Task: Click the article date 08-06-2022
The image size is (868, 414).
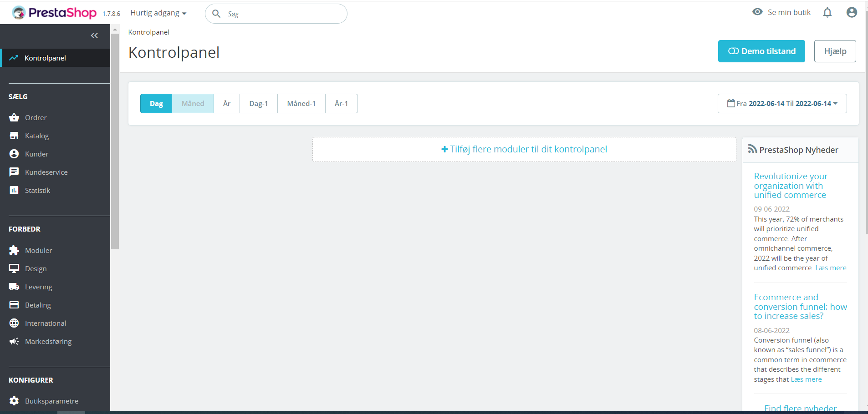Action: pos(772,331)
